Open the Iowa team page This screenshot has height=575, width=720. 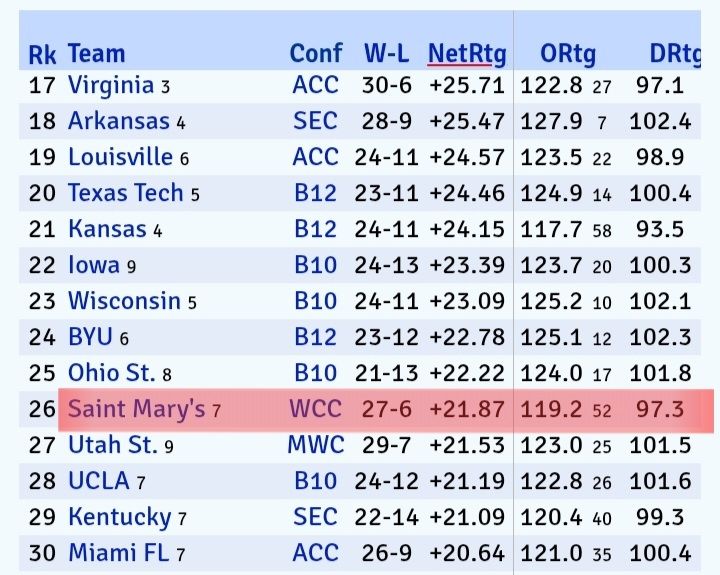pos(93,265)
